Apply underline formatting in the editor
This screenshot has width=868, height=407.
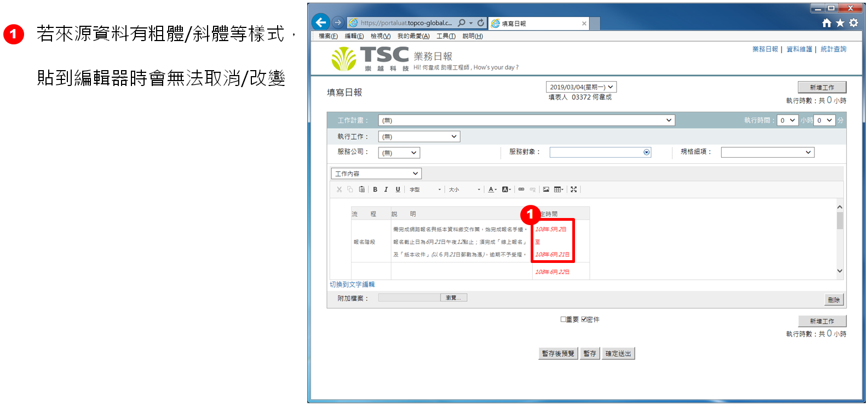pos(398,190)
